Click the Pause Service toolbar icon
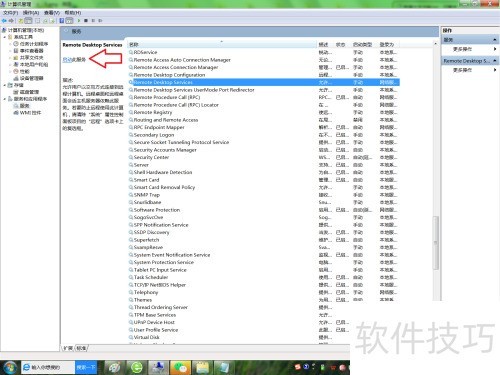The height and width of the screenshot is (375, 500). click(x=93, y=21)
